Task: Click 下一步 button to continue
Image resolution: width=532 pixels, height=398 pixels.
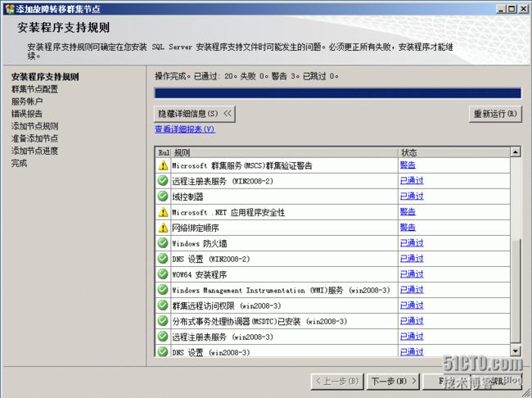Action: tap(394, 381)
